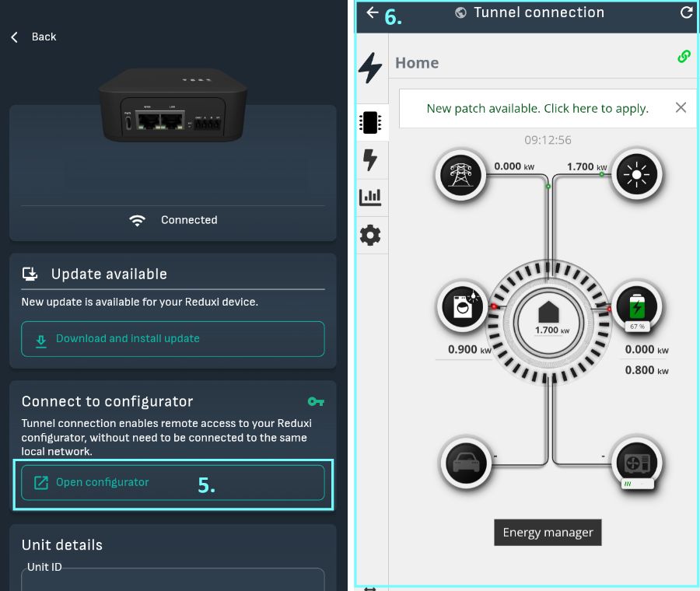Click the Connect to configurator heading
This screenshot has width=700, height=591.
(x=107, y=401)
